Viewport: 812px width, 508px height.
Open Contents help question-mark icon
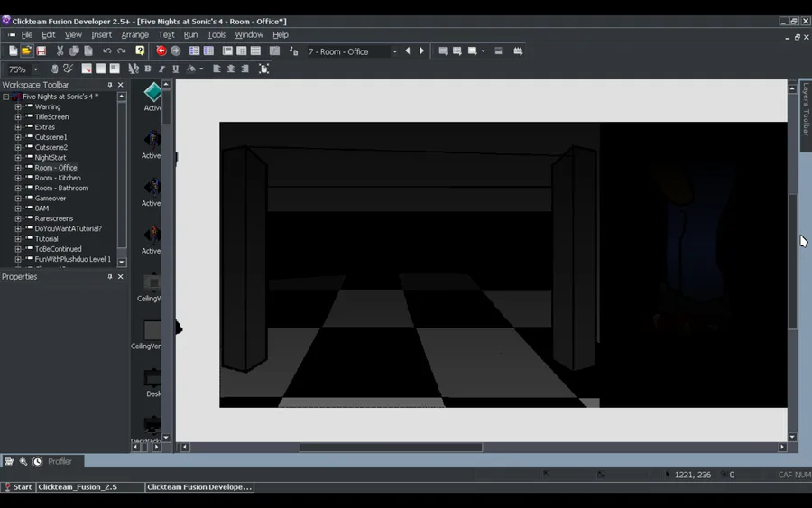[140, 51]
